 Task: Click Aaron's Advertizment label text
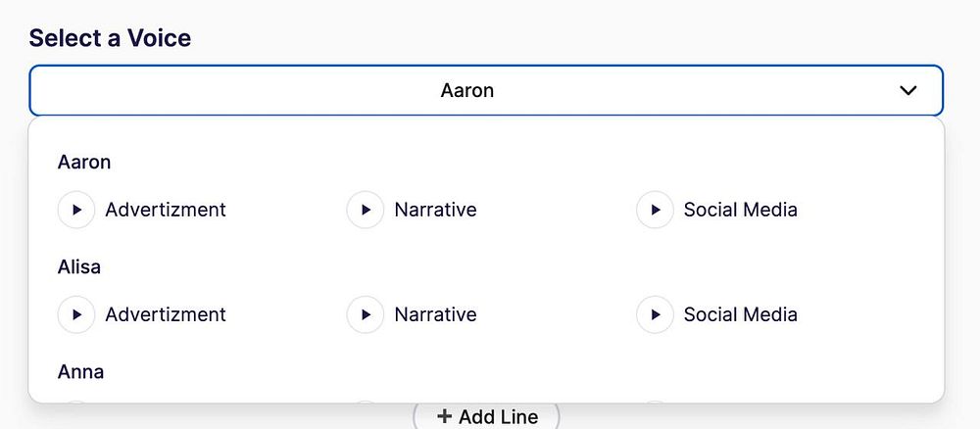click(x=166, y=210)
